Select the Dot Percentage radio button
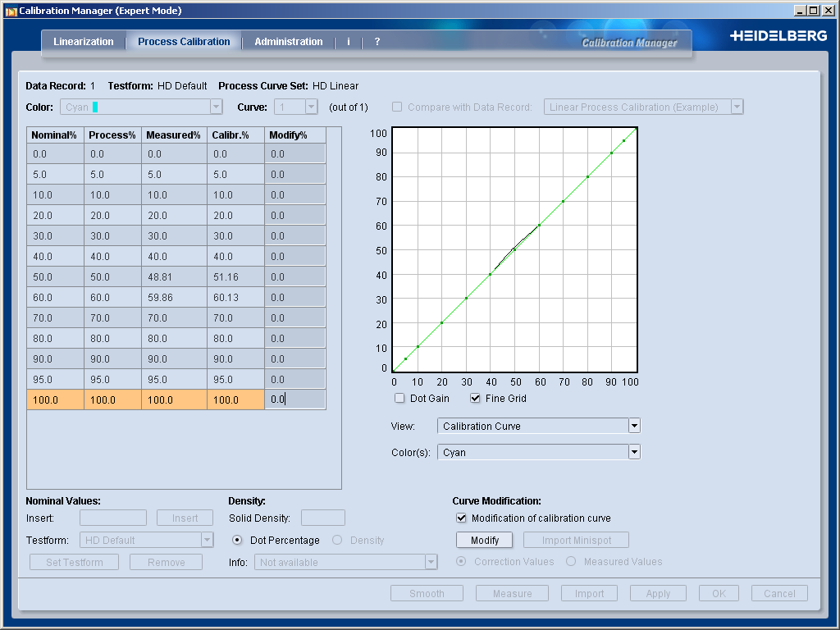The width and height of the screenshot is (840, 630). (x=237, y=540)
